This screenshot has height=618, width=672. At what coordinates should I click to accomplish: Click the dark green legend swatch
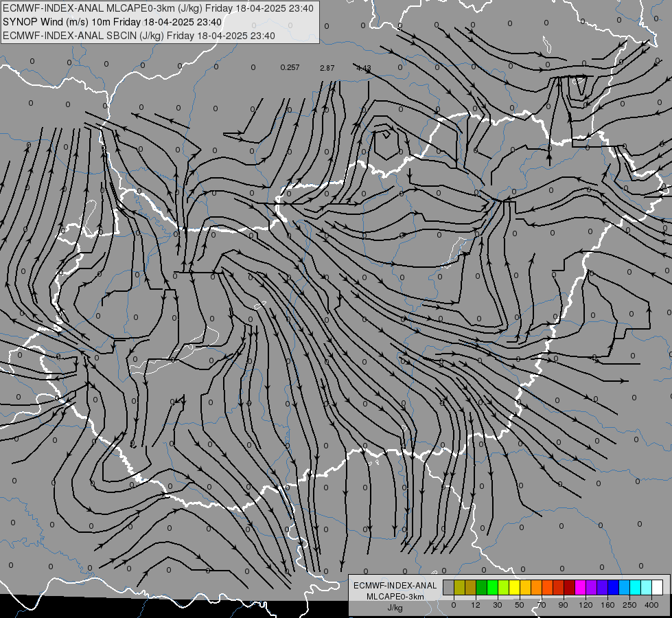(481, 587)
